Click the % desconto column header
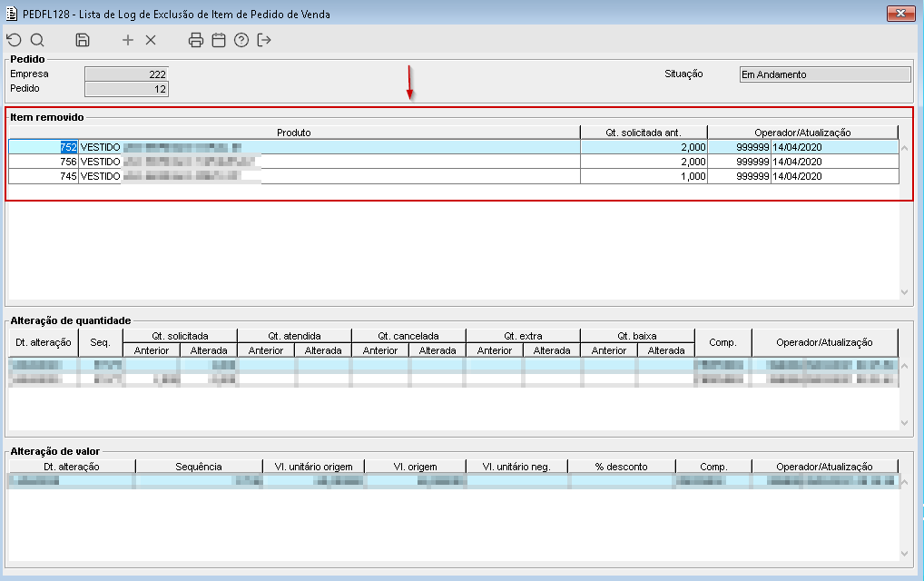Image resolution: width=924 pixels, height=581 pixels. (621, 467)
